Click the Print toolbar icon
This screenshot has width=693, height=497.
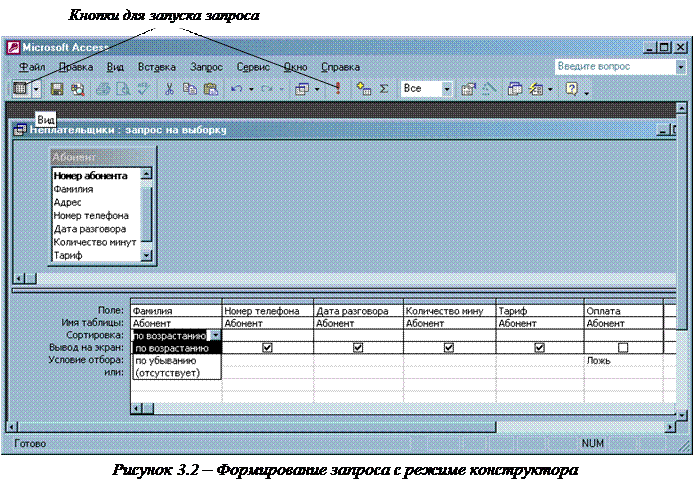[x=103, y=89]
